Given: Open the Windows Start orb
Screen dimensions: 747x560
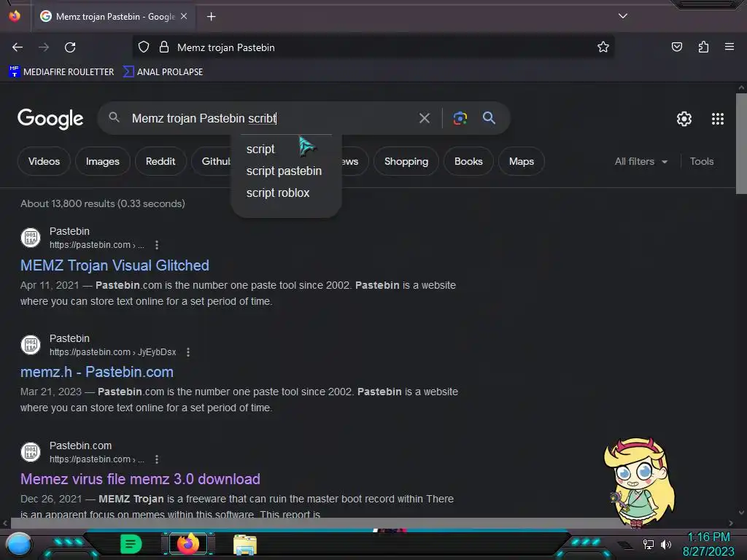Looking at the screenshot, I should point(19,544).
